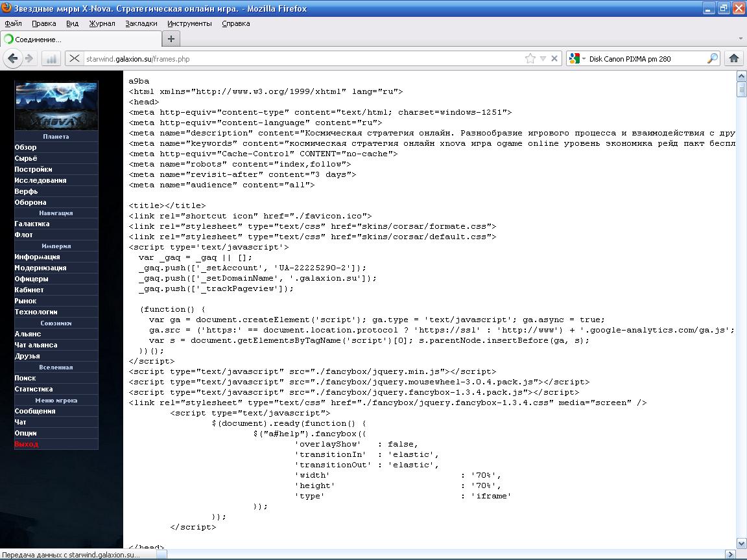Click the Навигация section header
Screen dimensions: 747x560
pos(56,213)
